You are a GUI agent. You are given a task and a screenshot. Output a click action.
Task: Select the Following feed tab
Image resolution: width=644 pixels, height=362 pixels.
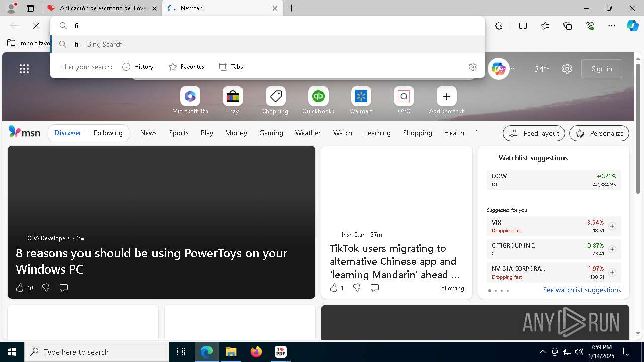(x=108, y=133)
